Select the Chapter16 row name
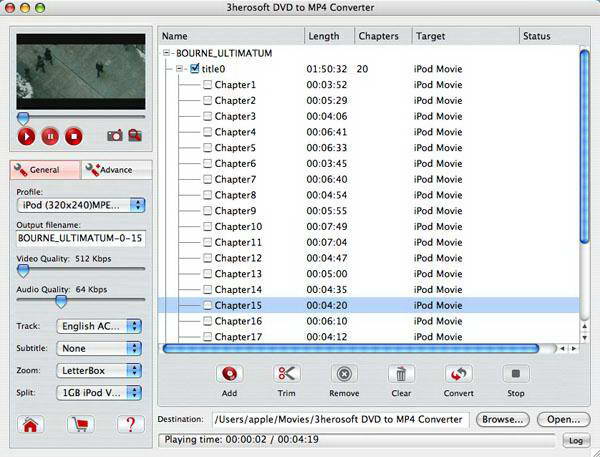The width and height of the screenshot is (600, 457). (238, 321)
